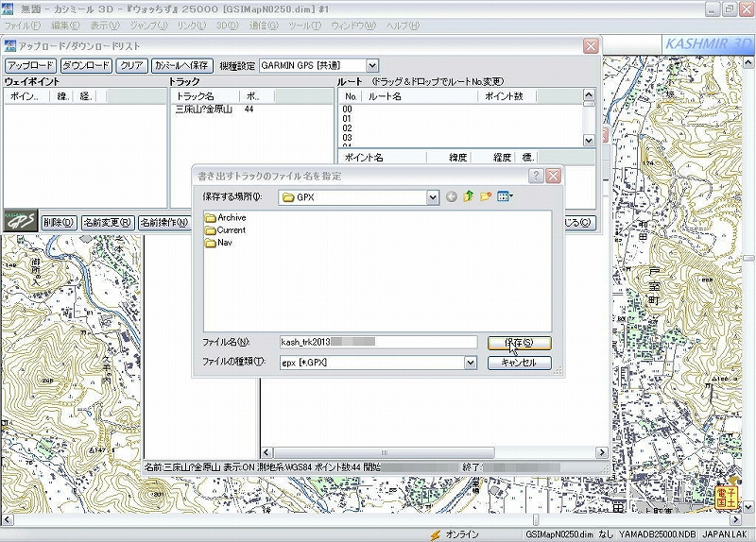Open the view menu icon in save dialog
Viewport: 756px width, 542px height.
click(505, 196)
